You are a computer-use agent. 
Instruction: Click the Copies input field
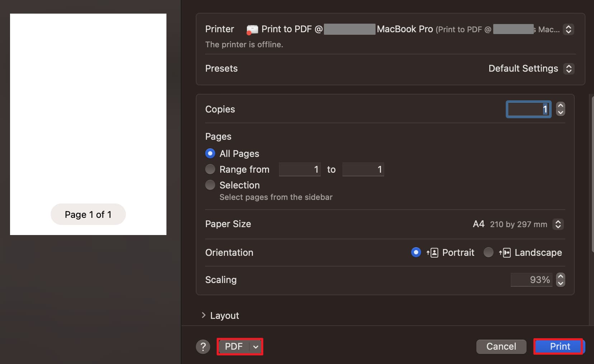[529, 109]
